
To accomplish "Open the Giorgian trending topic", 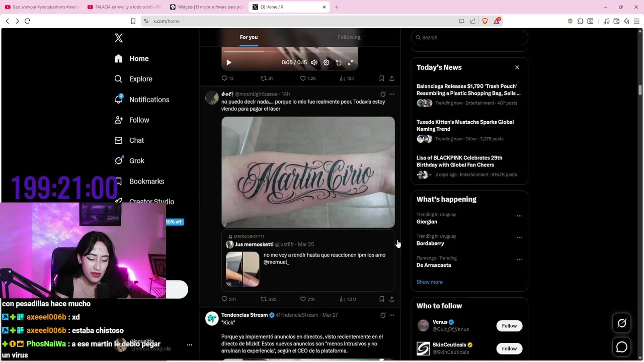I will [427, 222].
